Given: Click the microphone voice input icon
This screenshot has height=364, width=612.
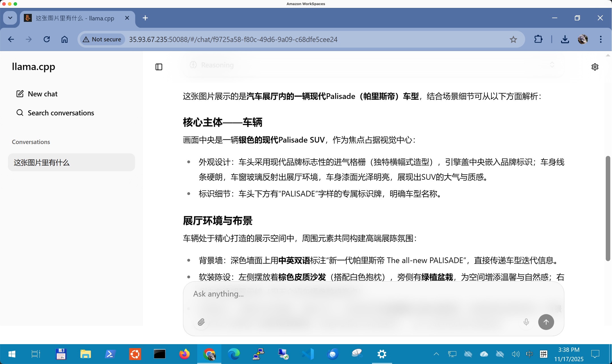Looking at the screenshot, I should pyautogui.click(x=526, y=322).
